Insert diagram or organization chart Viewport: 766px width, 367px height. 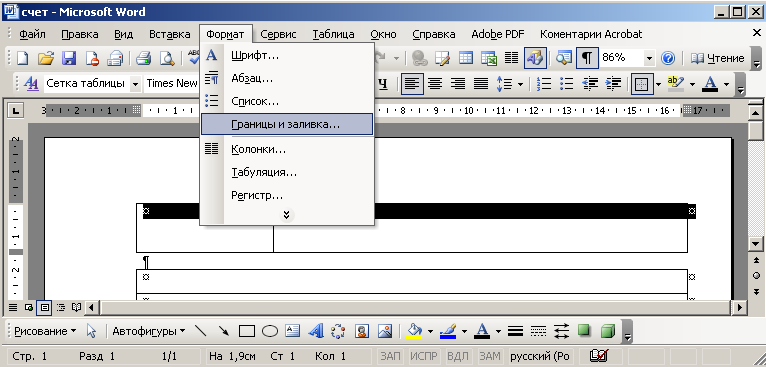pyautogui.click(x=338, y=331)
